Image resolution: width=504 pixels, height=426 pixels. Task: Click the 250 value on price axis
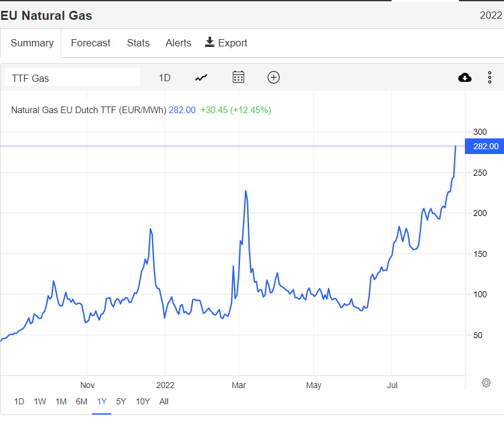480,173
